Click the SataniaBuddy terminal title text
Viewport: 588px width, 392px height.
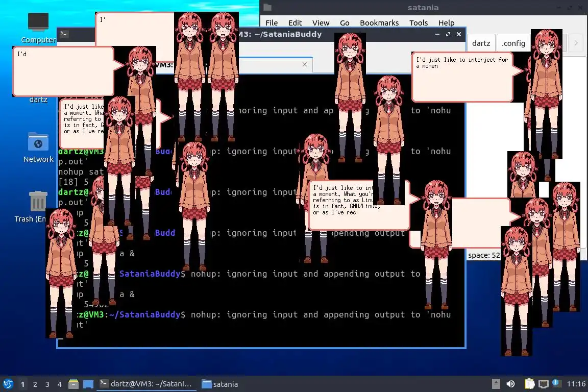click(280, 34)
